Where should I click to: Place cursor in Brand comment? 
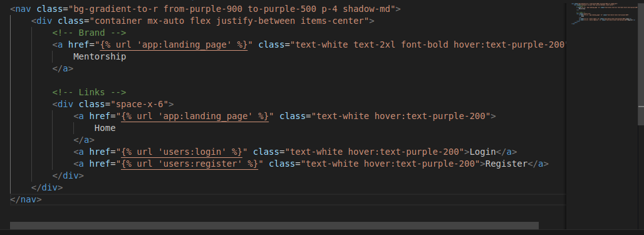(89, 33)
